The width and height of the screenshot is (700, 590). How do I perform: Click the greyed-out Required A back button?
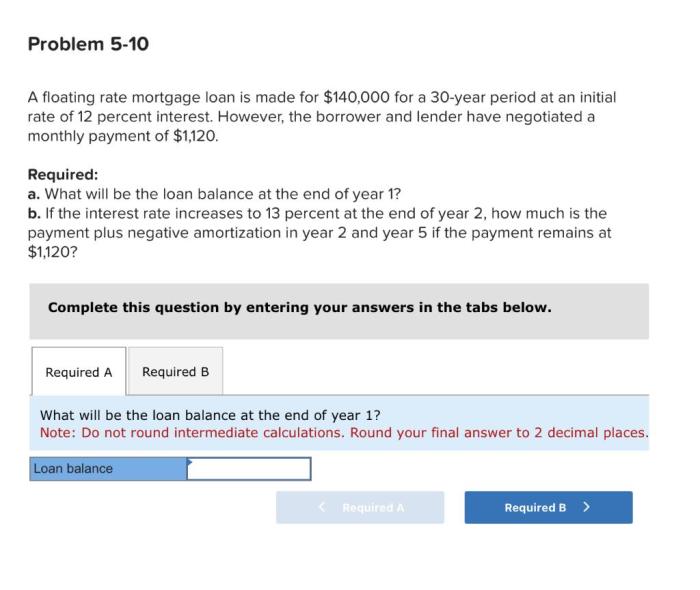[x=360, y=508]
